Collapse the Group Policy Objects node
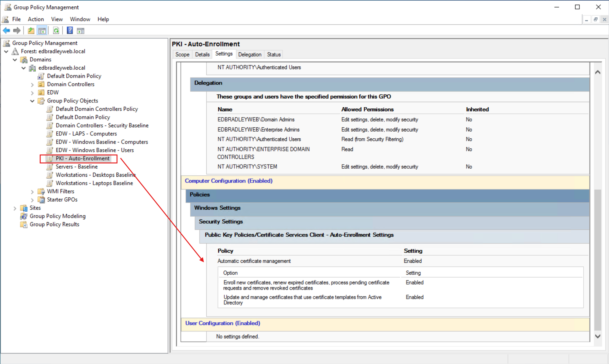Viewport: 609px width, 364px height. coord(32,101)
